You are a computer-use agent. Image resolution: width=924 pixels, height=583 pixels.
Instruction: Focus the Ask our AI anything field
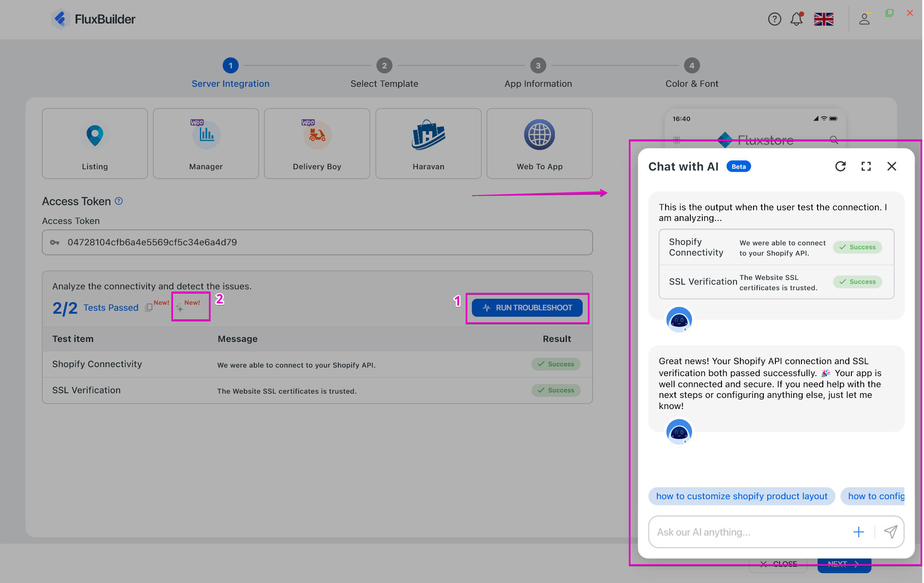[748, 532]
